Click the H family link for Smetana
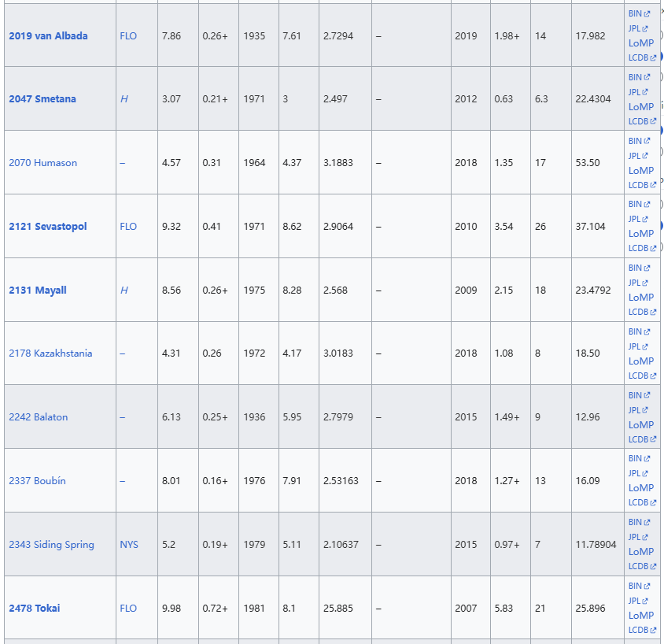 [x=124, y=99]
